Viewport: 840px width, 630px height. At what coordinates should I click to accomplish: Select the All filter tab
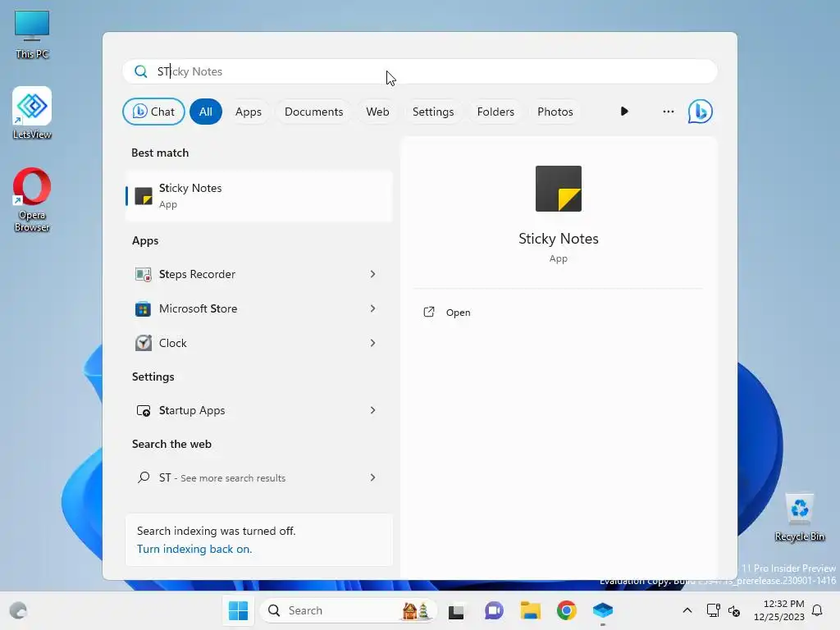[x=206, y=112]
